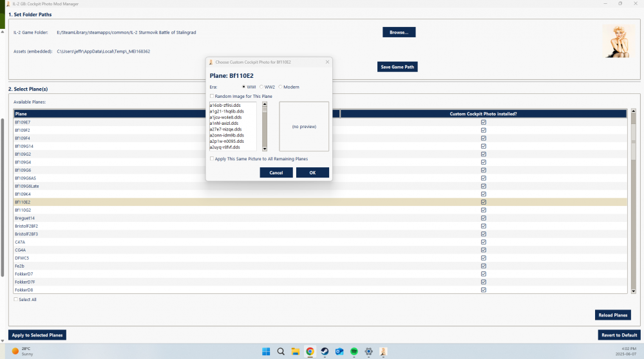
Task: Enable Random Image for This Plane
Action: [212, 96]
